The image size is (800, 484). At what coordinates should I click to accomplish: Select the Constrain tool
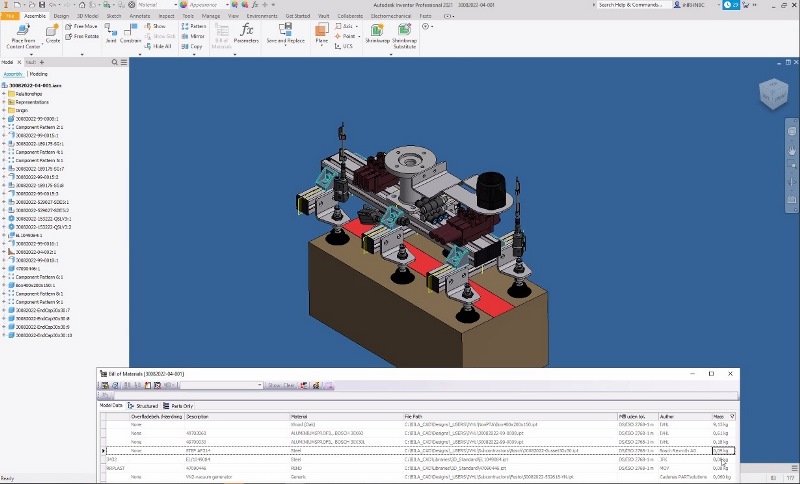pyautogui.click(x=130, y=32)
